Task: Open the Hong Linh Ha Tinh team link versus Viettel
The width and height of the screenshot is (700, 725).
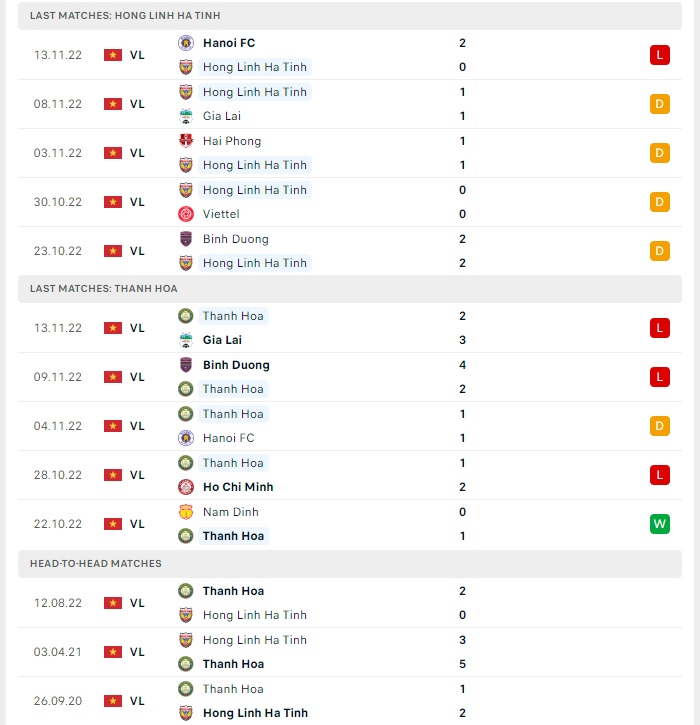Action: click(x=255, y=190)
